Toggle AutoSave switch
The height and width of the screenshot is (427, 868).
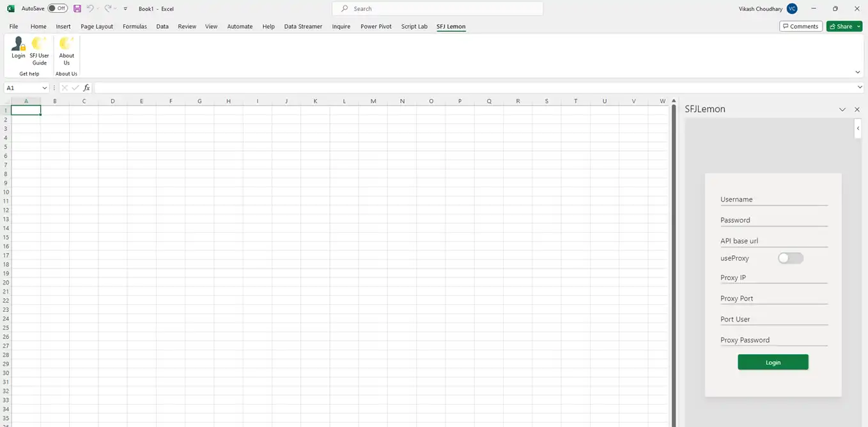(58, 8)
